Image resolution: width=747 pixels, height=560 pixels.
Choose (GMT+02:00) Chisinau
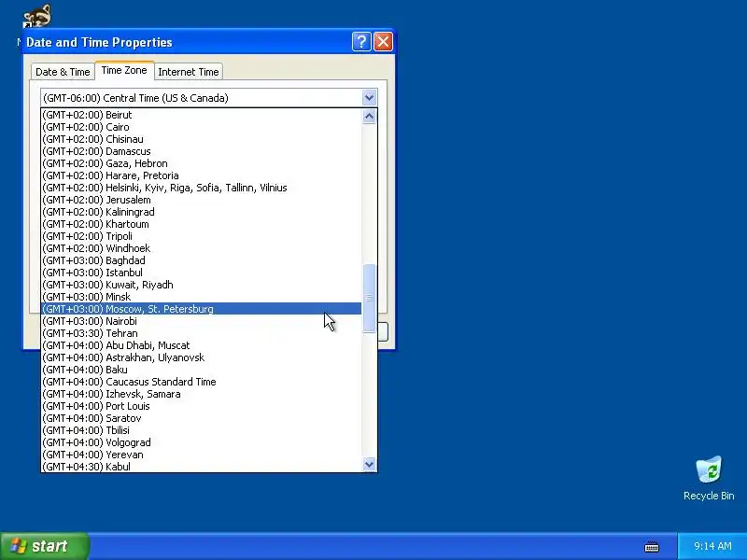click(x=202, y=139)
